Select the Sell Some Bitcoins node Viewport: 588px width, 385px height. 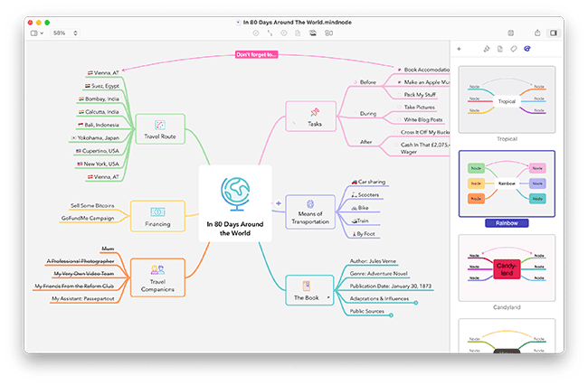tap(92, 206)
